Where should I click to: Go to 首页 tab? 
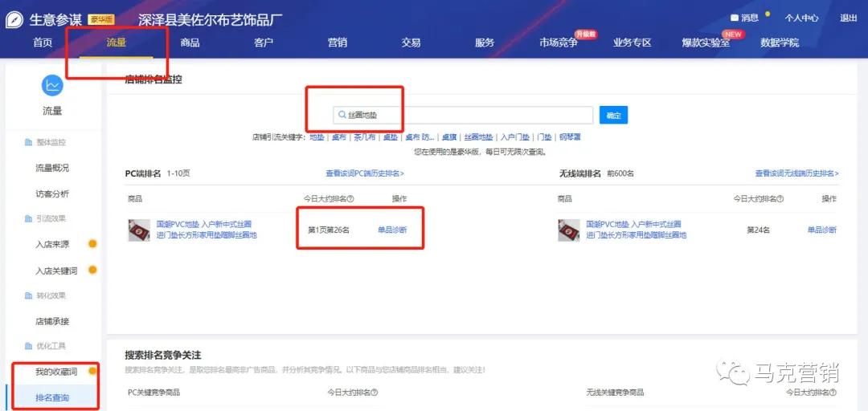43,43
